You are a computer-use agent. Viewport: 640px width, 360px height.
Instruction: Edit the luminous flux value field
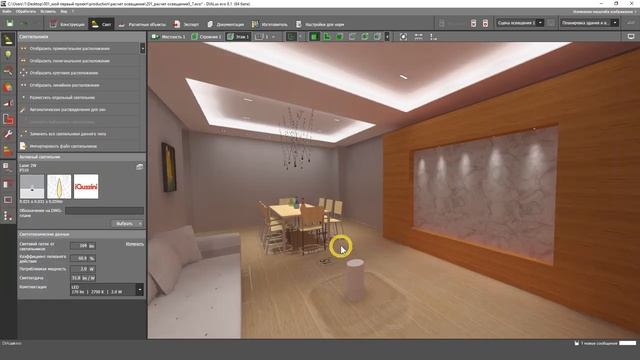(x=83, y=246)
